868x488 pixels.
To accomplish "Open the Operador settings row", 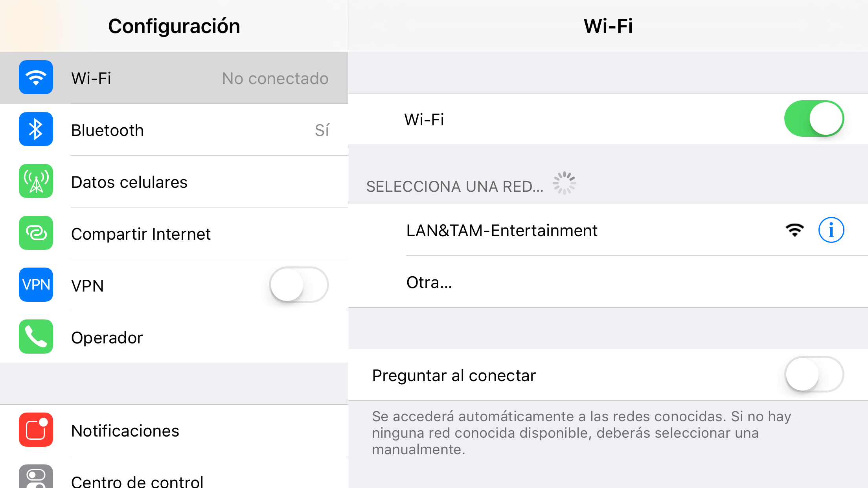I will pyautogui.click(x=174, y=337).
